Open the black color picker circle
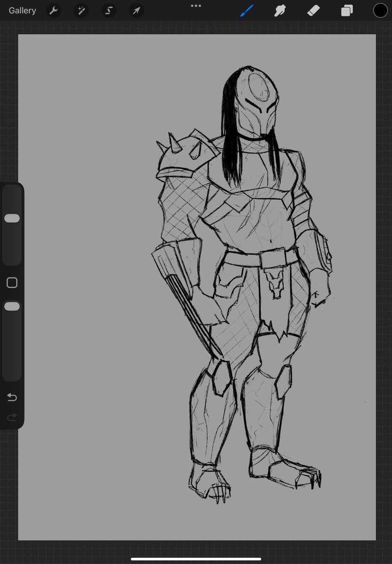This screenshot has height=564, width=392. (380, 10)
